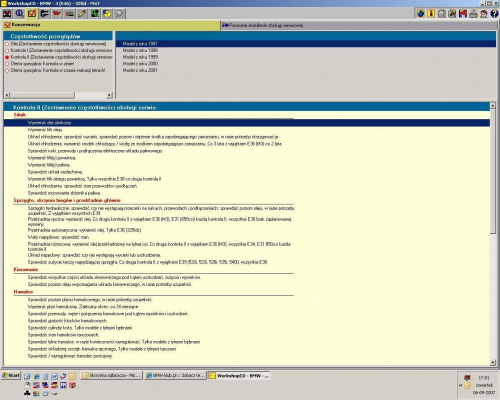500x400 pixels.
Task: Open the person with magnifier icon
Action: point(484,14)
